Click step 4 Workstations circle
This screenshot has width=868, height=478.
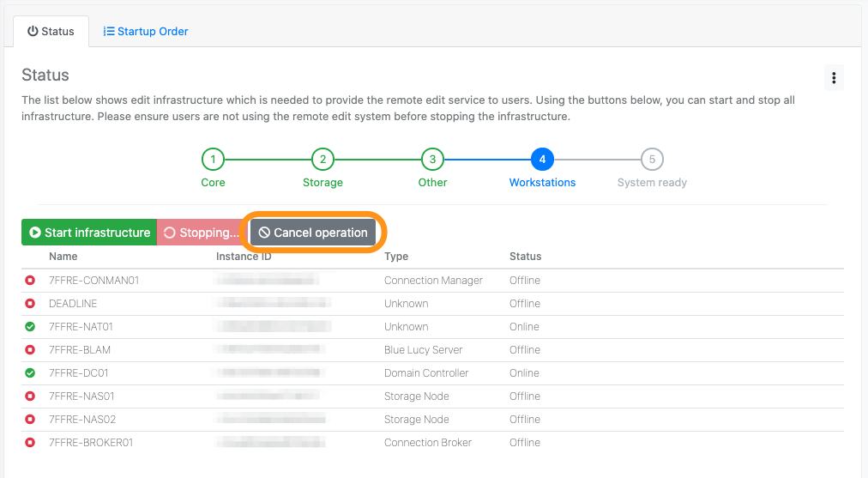[542, 159]
